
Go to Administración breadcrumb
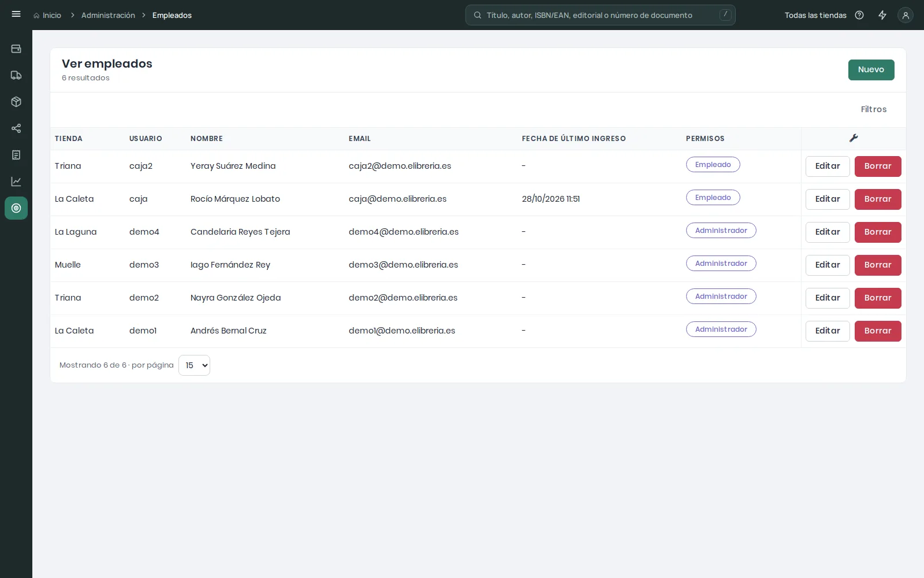(x=108, y=16)
